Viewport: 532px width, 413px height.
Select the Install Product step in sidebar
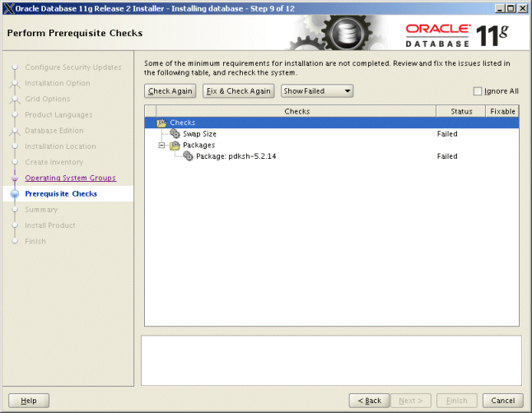[50, 225]
